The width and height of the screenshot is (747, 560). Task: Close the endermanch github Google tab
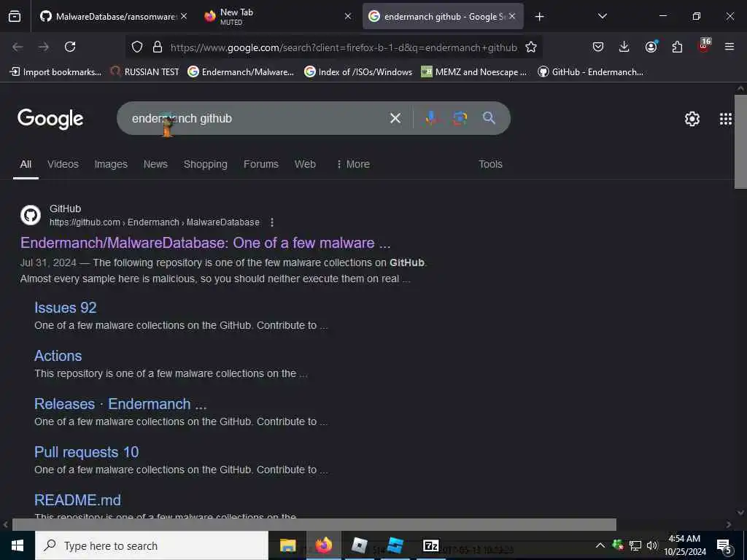click(511, 16)
